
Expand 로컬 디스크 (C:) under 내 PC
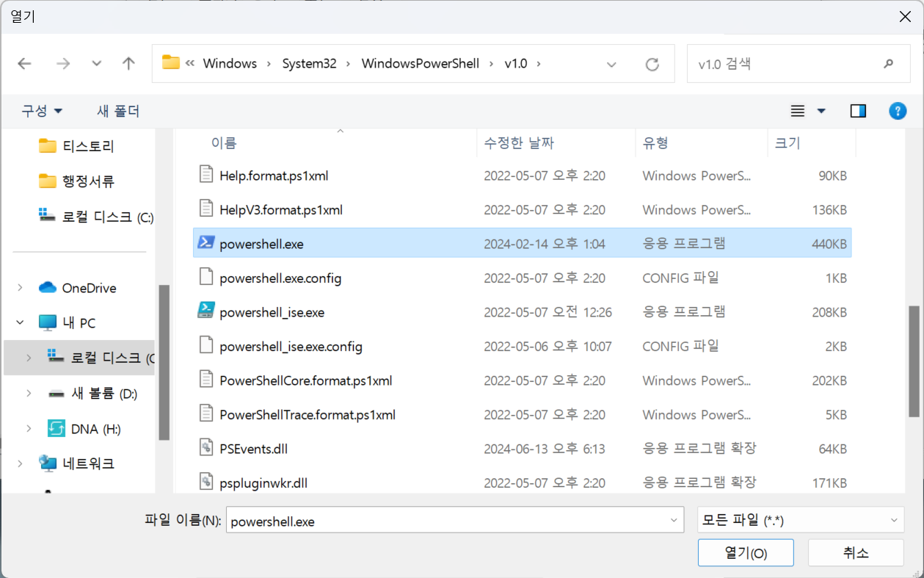click(x=29, y=358)
